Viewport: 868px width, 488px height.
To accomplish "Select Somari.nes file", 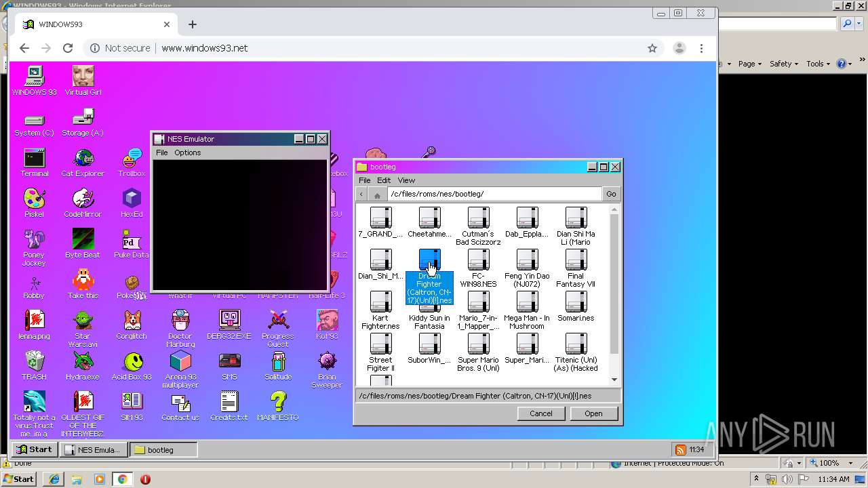I will [x=576, y=306].
